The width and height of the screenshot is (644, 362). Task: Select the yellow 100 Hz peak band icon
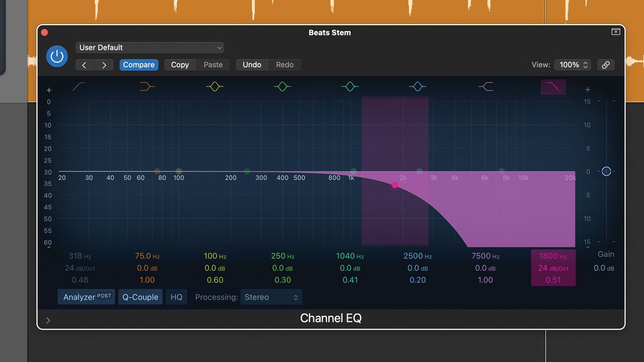[x=214, y=86]
